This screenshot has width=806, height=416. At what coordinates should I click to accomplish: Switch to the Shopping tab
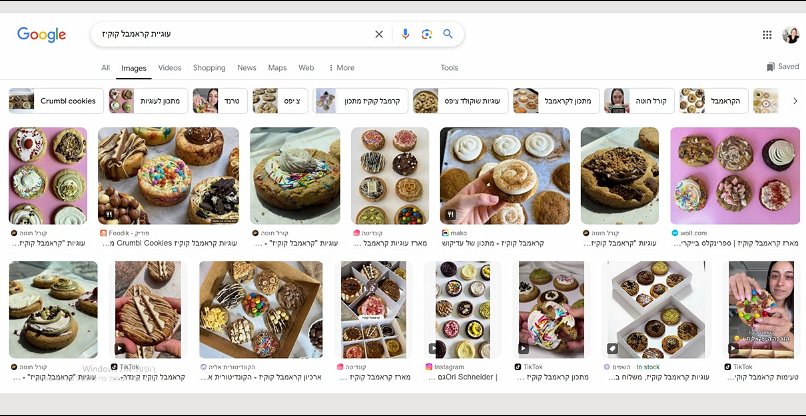point(209,68)
